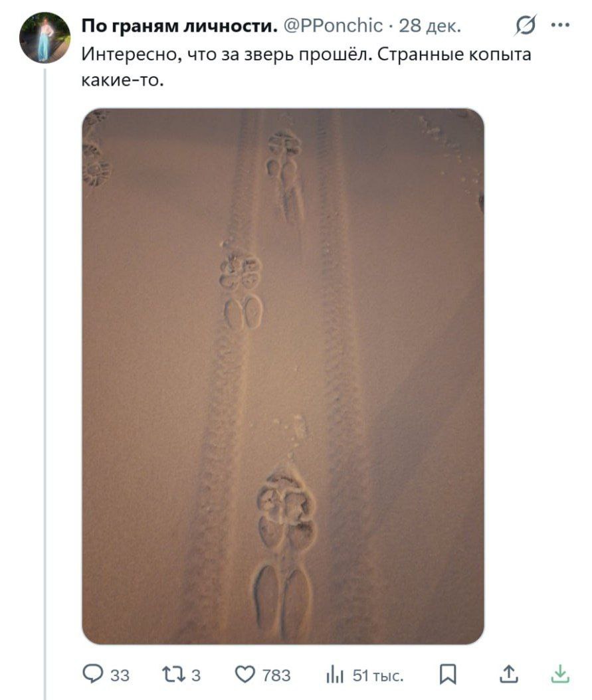
Task: Open the reply comment icon
Action: click(x=93, y=674)
